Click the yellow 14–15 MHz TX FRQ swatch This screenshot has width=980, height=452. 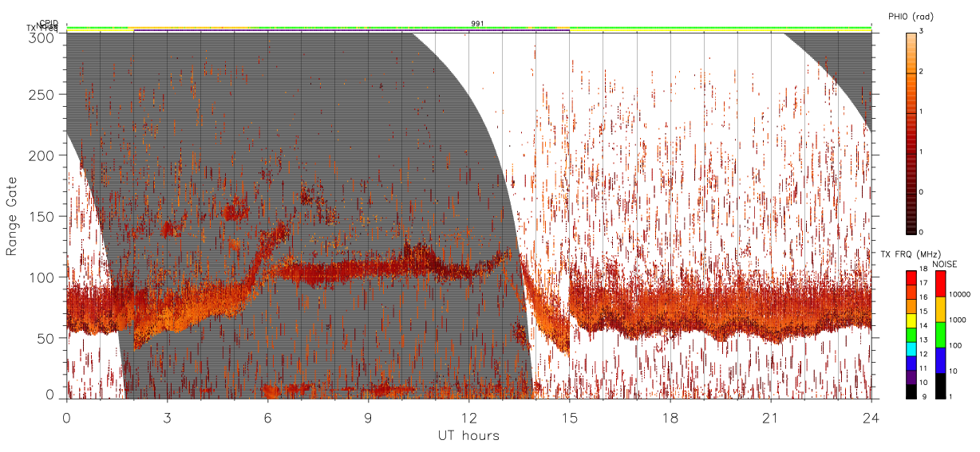click(x=911, y=320)
